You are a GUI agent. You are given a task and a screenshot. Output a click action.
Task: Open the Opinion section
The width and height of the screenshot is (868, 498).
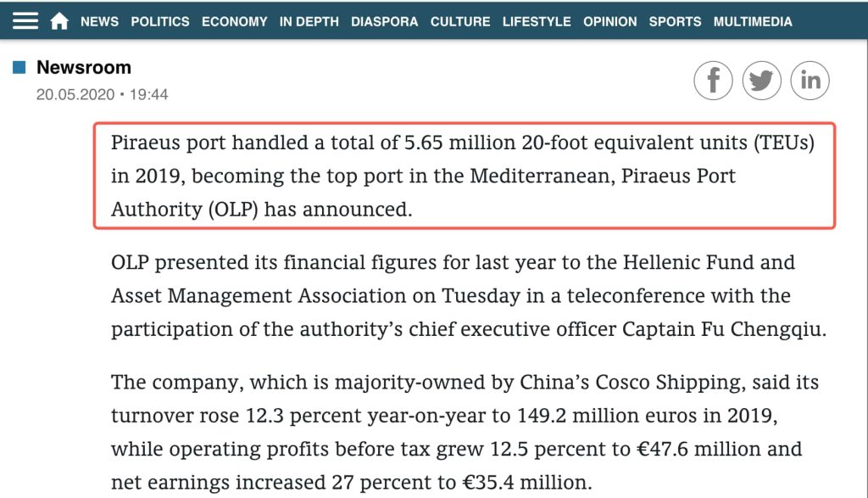(609, 21)
